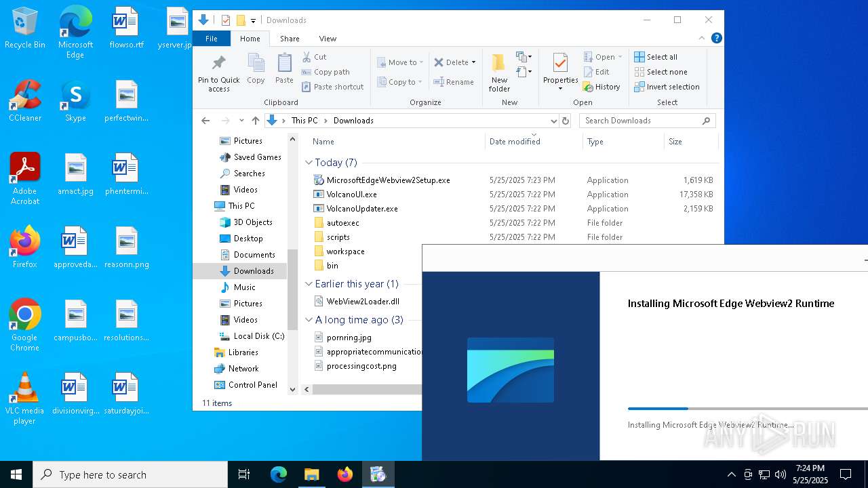Refresh the Downloads folder view
Image resolution: width=868 pixels, height=488 pixels.
566,121
